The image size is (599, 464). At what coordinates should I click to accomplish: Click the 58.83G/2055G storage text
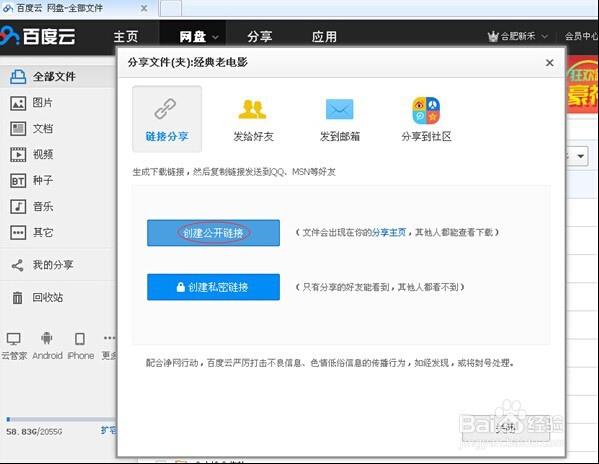[34, 432]
